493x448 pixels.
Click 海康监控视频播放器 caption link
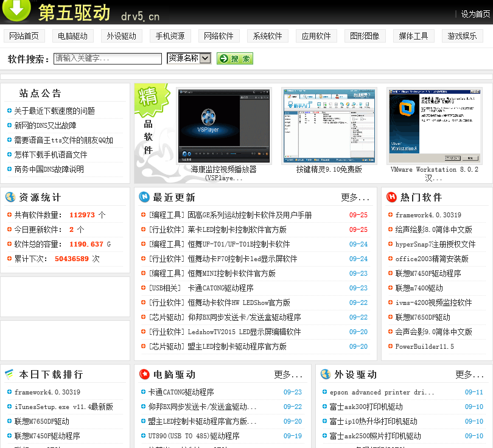click(223, 173)
